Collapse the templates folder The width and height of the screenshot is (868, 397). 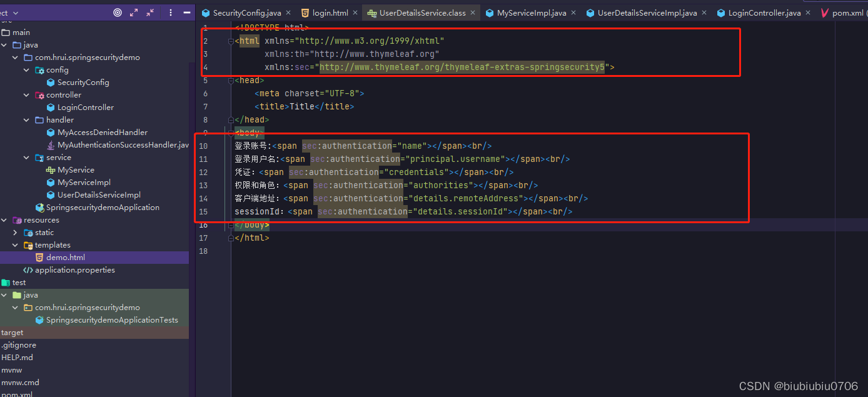pos(16,245)
